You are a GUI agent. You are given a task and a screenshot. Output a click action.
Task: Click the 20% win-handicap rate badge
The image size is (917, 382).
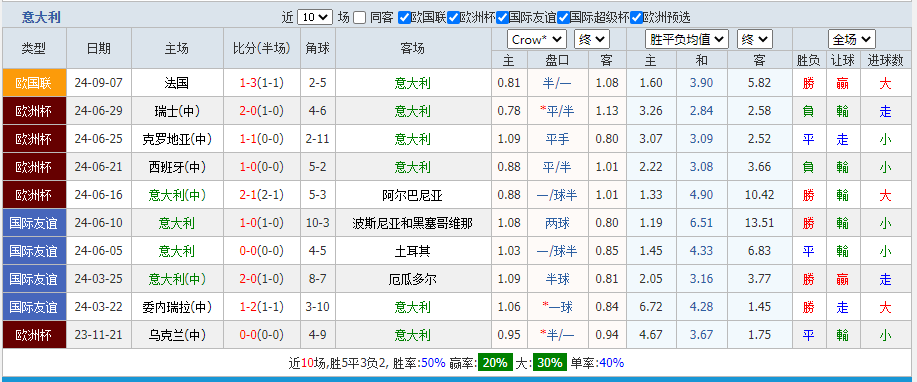[x=495, y=363]
